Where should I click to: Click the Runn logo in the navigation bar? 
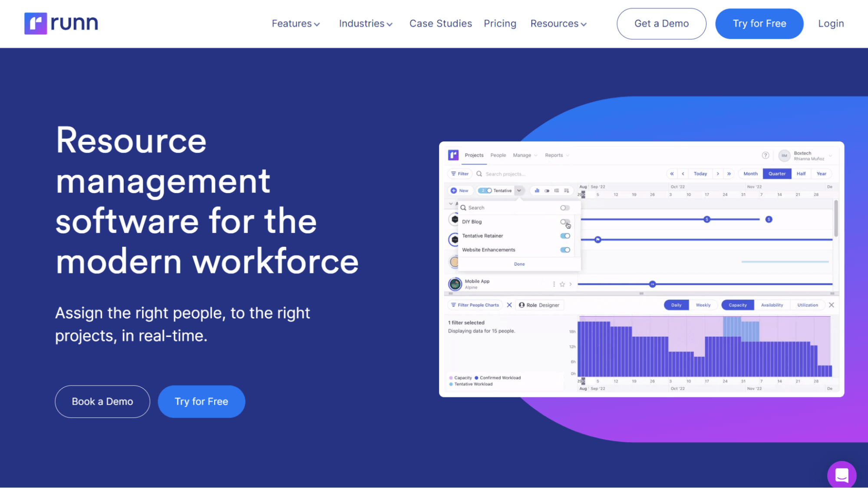tap(61, 23)
